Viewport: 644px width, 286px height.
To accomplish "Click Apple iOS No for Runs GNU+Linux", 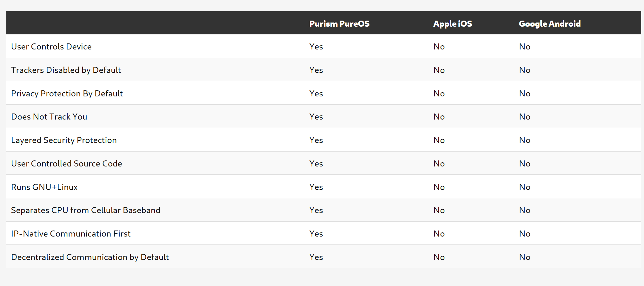I will [439, 187].
